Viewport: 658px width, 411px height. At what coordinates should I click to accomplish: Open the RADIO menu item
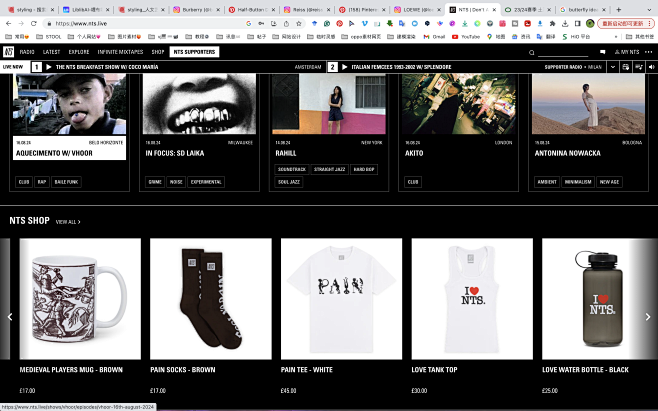click(27, 52)
